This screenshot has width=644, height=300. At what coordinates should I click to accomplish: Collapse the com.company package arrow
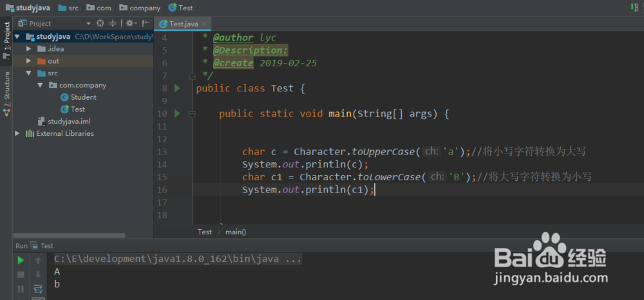click(40, 86)
